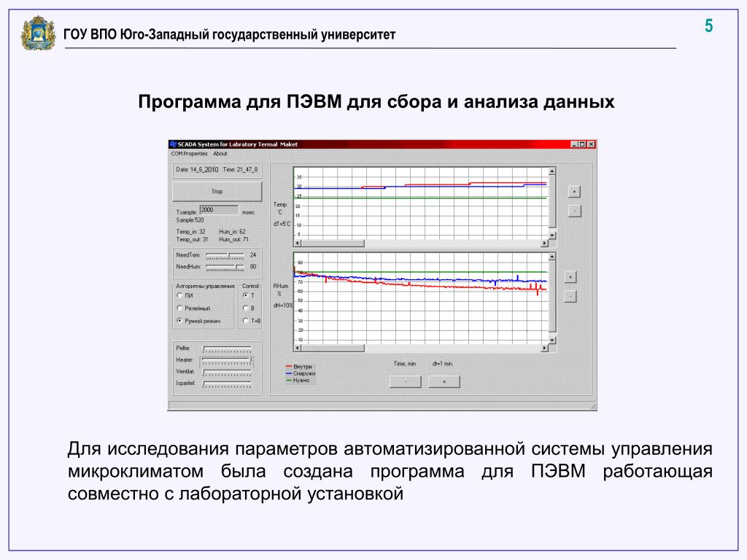This screenshot has width=747, height=560.
Task: Open the About menu
Action: pyautogui.click(x=220, y=154)
